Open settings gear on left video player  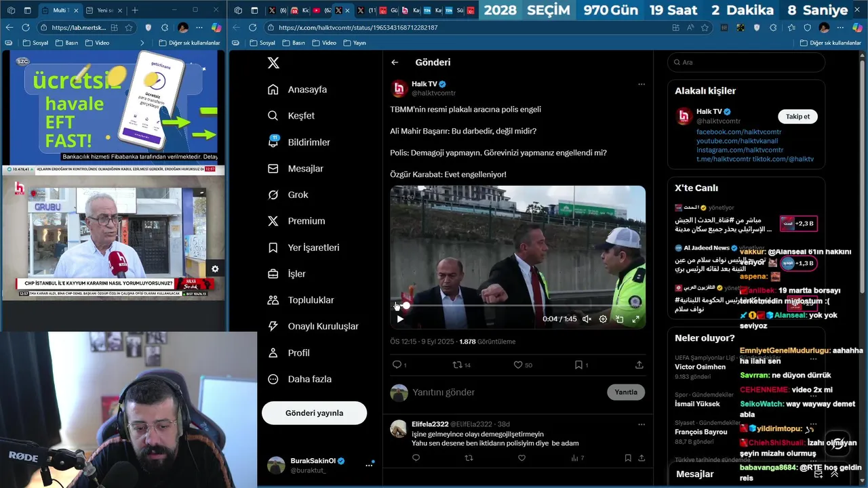(x=215, y=269)
